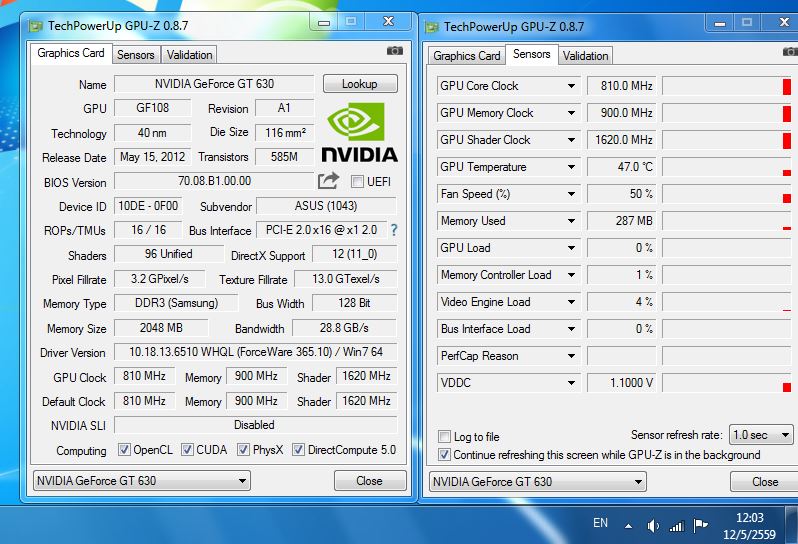
Task: Select Sensors tab in right window
Action: tap(531, 54)
